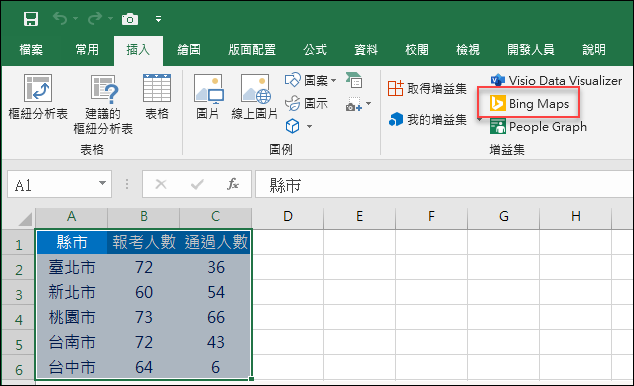Switch to the 繪圖 tab
Screen dimensions: 634x386
189,50
